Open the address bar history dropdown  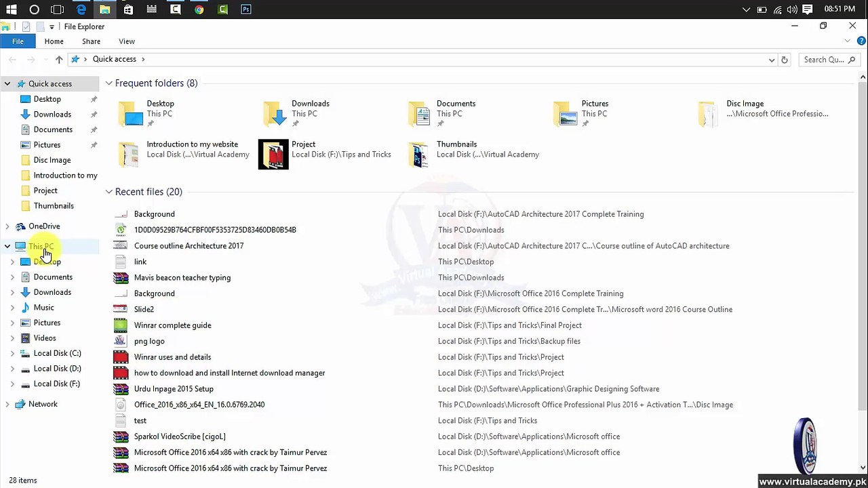click(x=771, y=60)
